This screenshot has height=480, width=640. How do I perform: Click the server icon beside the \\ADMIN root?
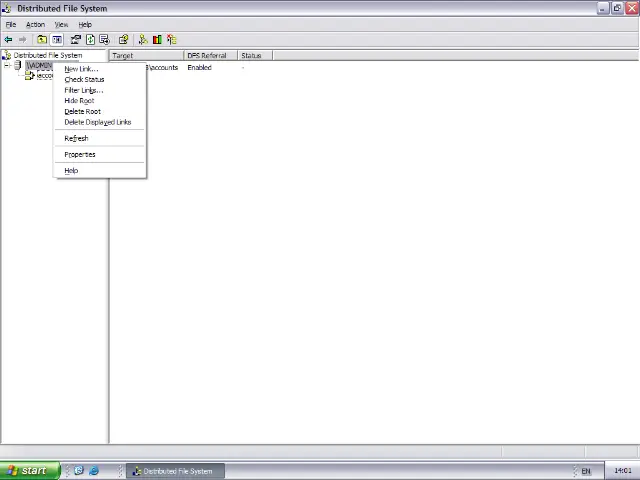pos(18,65)
